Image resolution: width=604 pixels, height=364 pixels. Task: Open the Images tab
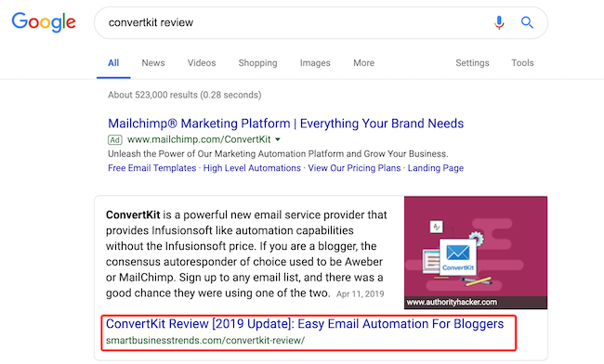point(315,63)
